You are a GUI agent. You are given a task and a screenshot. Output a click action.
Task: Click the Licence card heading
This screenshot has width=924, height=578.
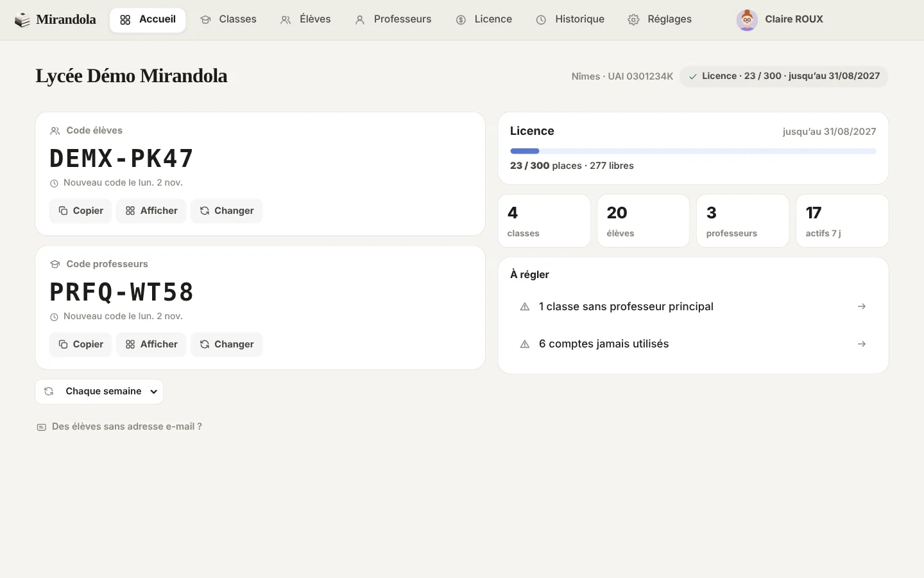(532, 131)
